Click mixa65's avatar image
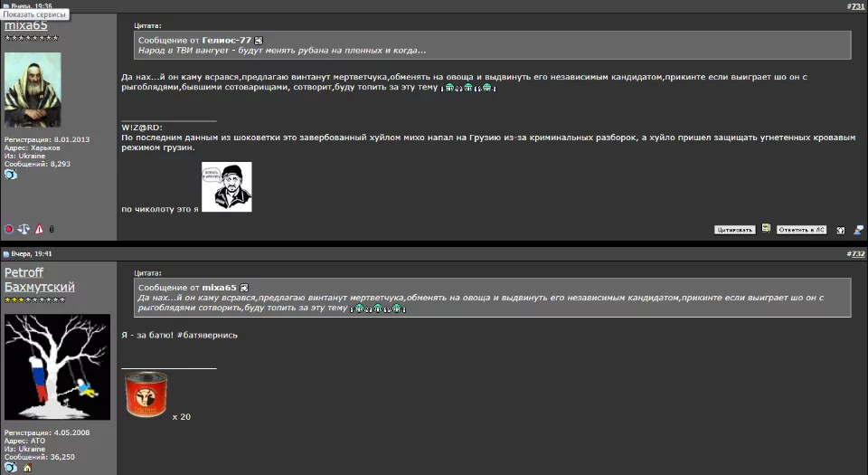Screen dimensions: 868x475 pos(33,90)
